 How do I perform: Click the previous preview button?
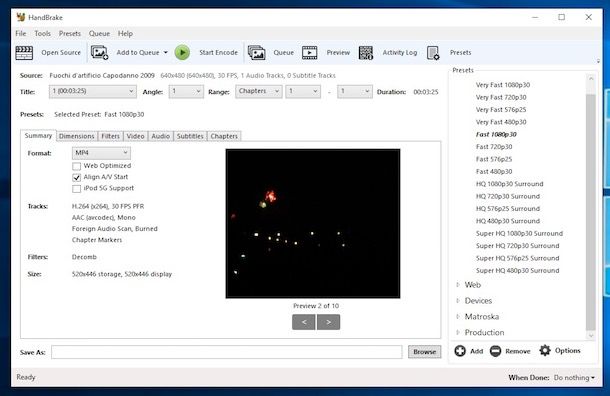point(304,322)
